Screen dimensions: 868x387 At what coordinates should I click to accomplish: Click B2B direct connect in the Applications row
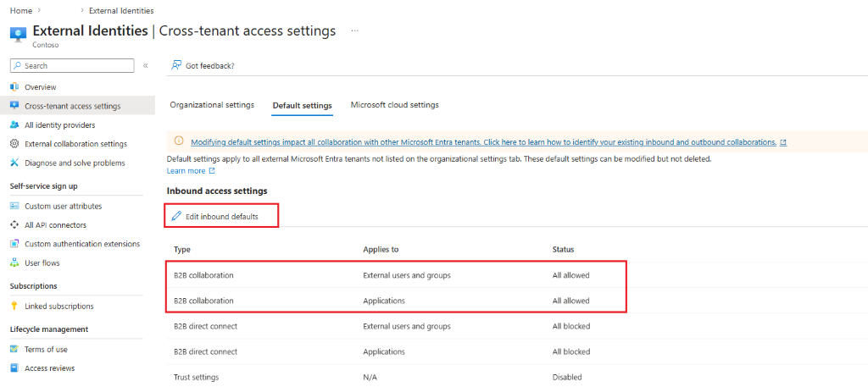(x=205, y=351)
